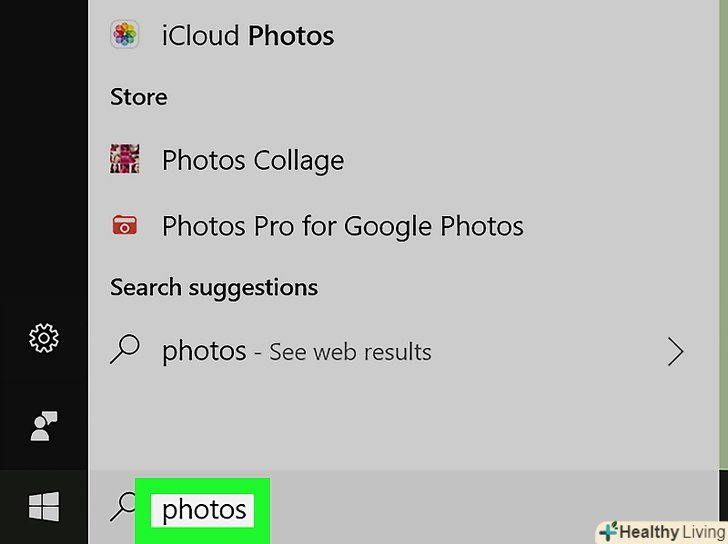
Task: Click the feedback person icon in sidebar
Action: pos(44,427)
